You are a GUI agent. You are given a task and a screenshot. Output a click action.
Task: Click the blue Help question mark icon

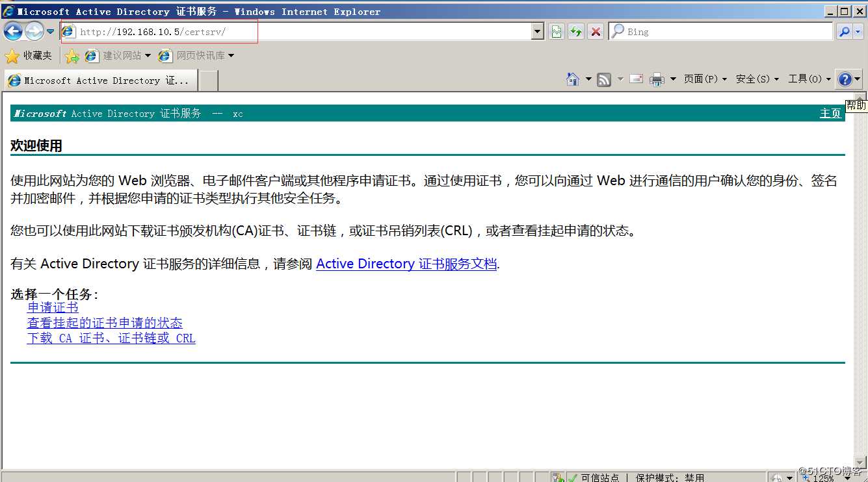(845, 79)
